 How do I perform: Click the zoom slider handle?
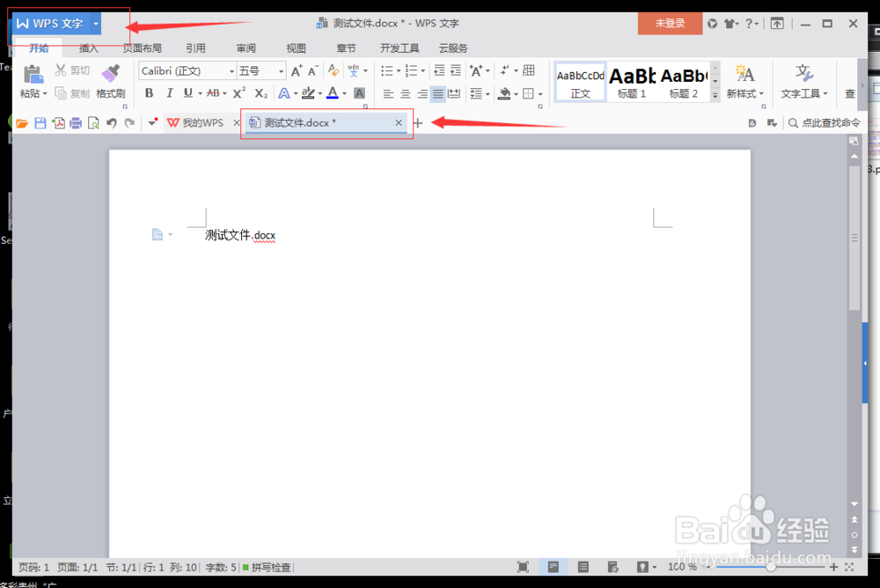(x=771, y=567)
